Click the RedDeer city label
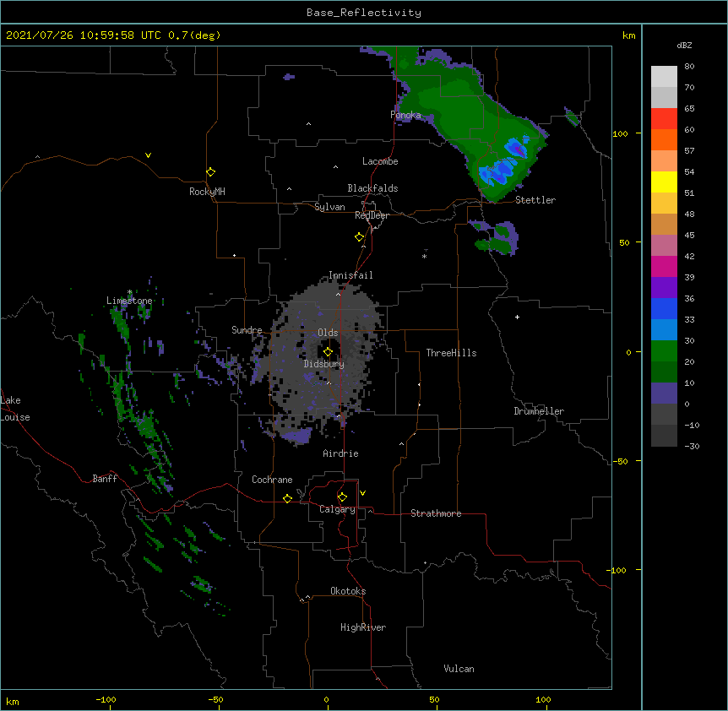728x711 pixels. point(372,215)
